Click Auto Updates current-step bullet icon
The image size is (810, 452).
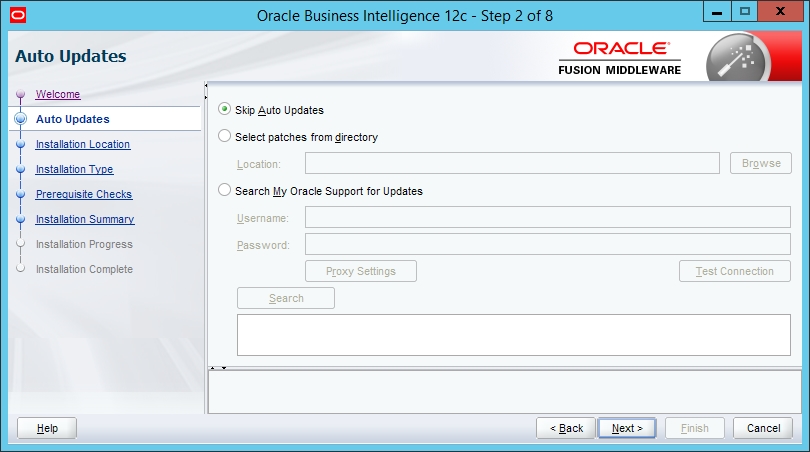pos(21,119)
